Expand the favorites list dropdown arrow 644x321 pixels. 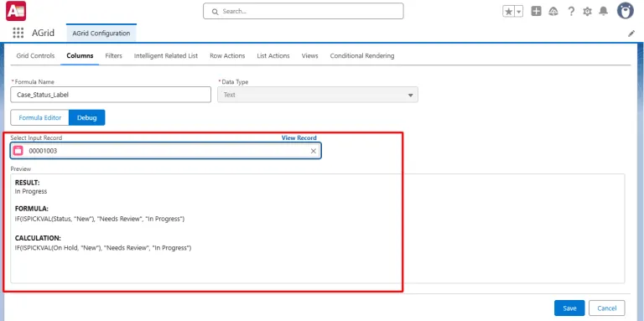(519, 12)
